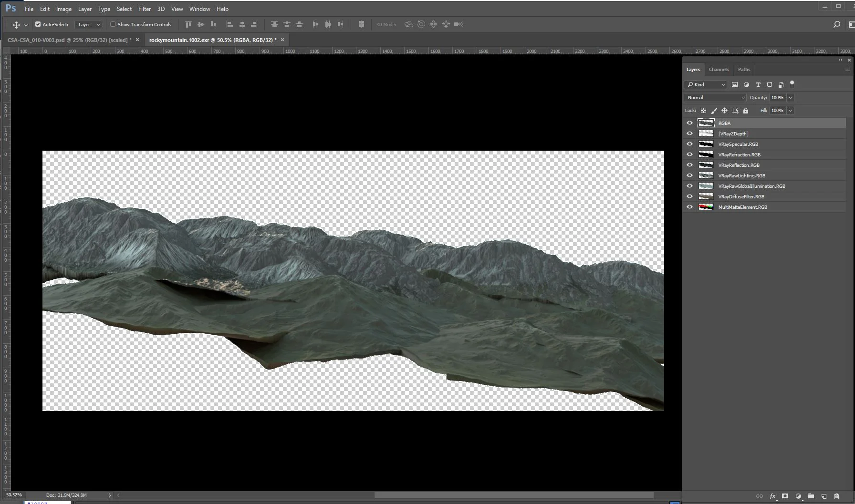Select the MultiMatteElement.RGB layer
855x504 pixels.
pos(743,207)
